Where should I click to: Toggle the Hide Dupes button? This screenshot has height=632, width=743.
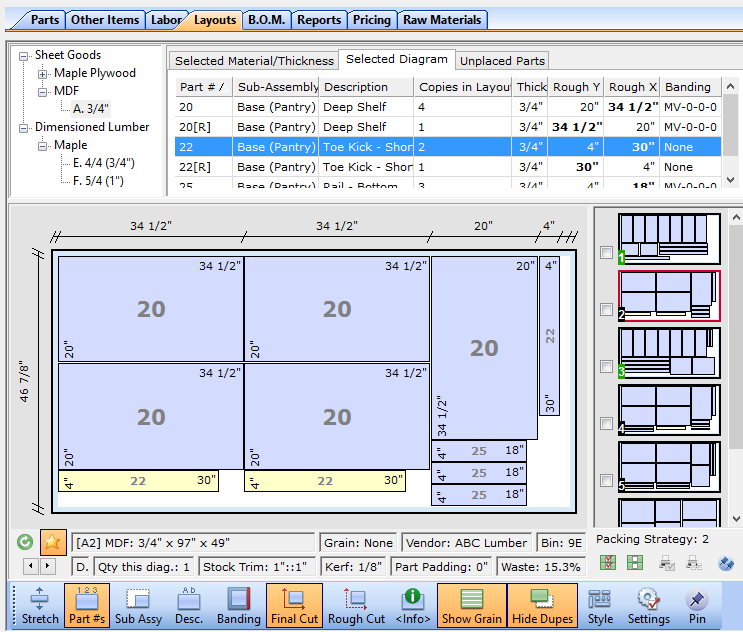tap(542, 605)
